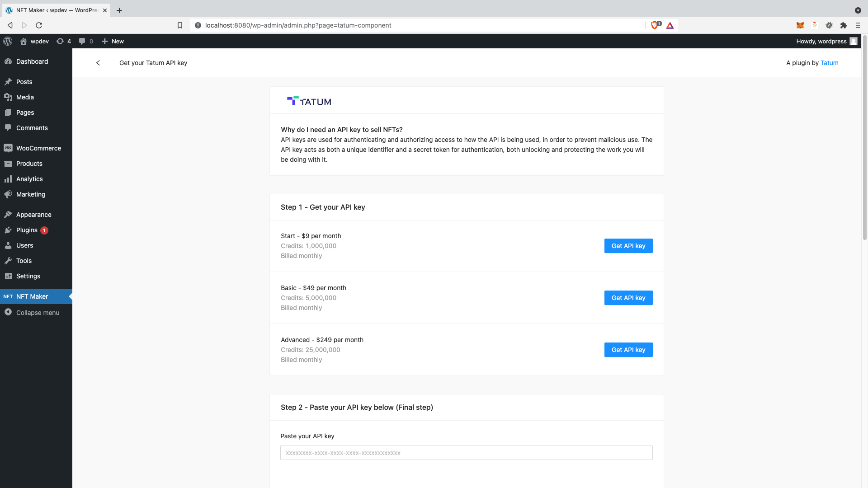Click Get API key for Basic plan
This screenshot has height=488, width=868.
point(628,297)
